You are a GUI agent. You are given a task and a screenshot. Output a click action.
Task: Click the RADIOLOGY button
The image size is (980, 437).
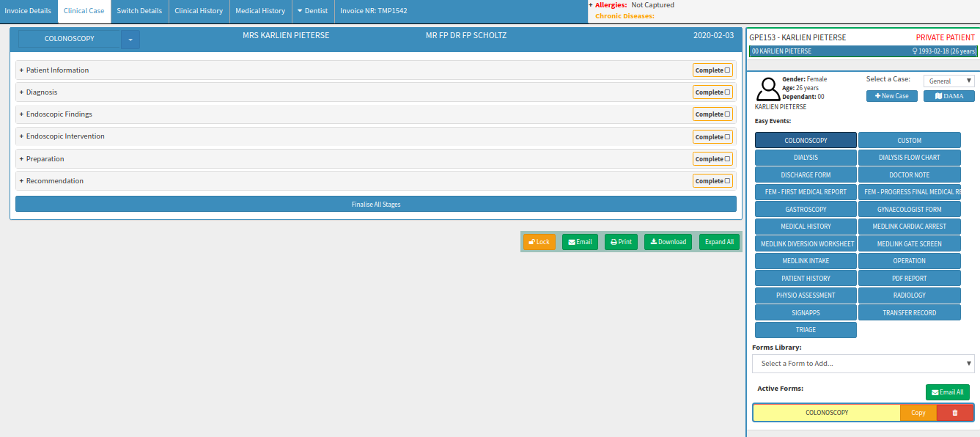click(910, 295)
